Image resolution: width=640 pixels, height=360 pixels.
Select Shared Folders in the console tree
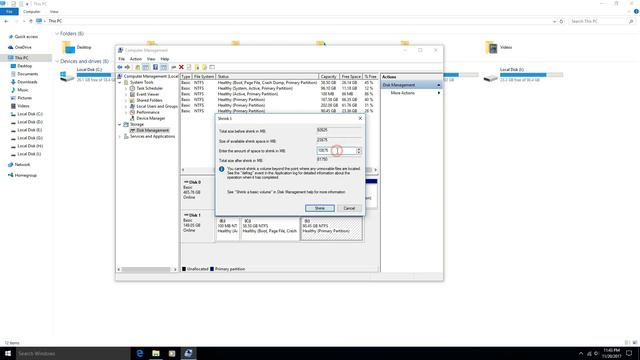[149, 100]
